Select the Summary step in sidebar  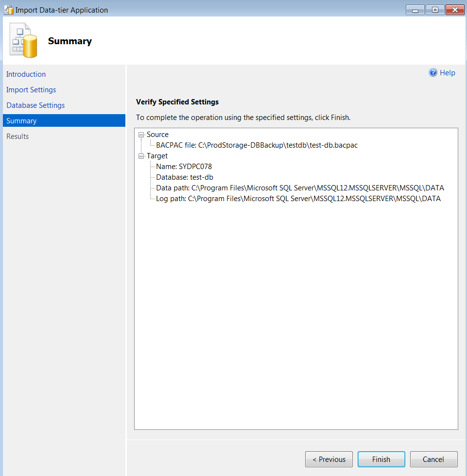(21, 121)
